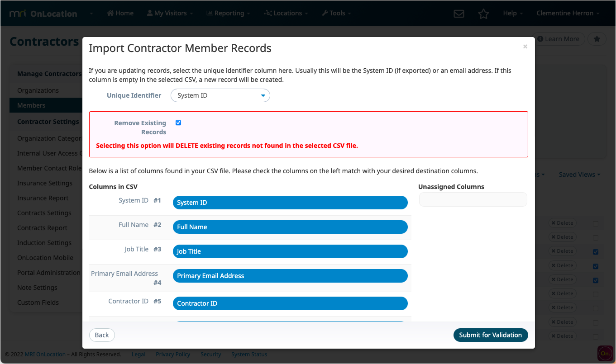This screenshot has width=616, height=364.
Task: Select the Full Name mapped column bar
Action: [290, 227]
